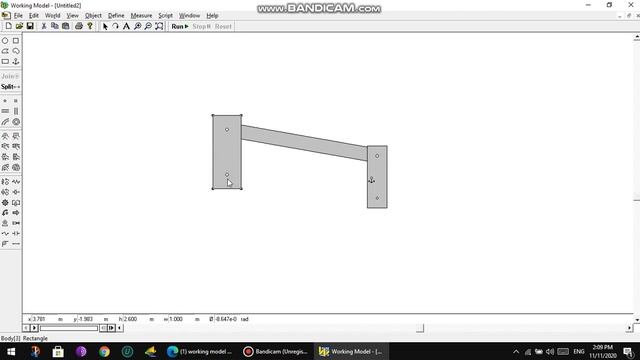This screenshot has height=360, width=640.
Task: Select the Anchor tool in the toolbox
Action: click(x=16, y=62)
